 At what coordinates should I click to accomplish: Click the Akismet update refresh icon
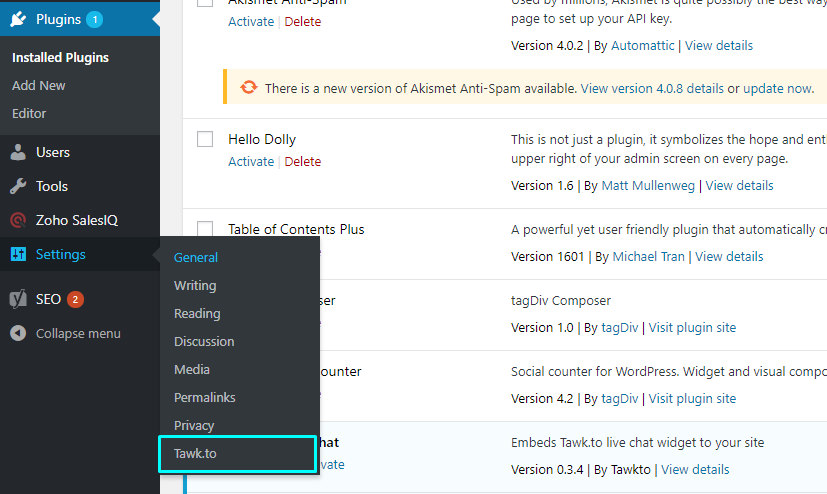(249, 87)
